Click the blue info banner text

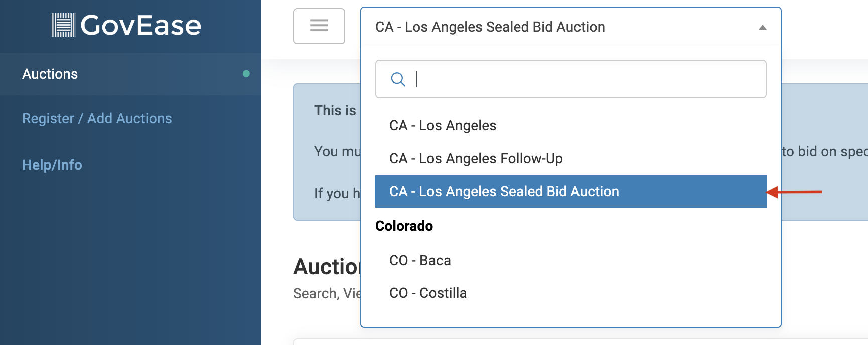pos(335,111)
